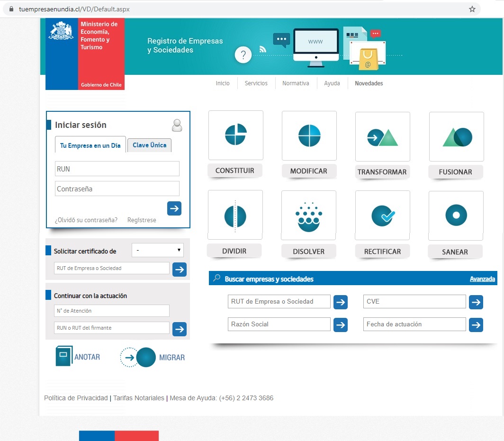
Task: Open the Transformar arrow-triangle icon
Action: pos(382,137)
